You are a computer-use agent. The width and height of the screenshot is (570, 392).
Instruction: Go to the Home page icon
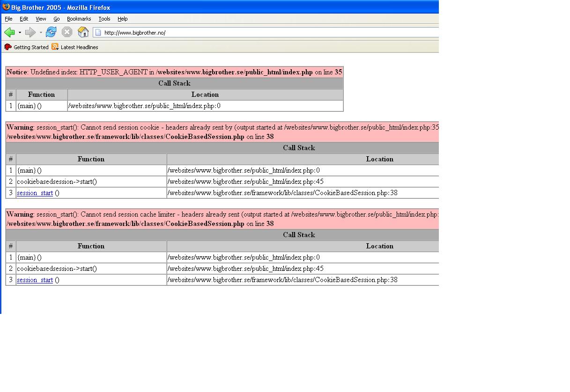click(83, 32)
